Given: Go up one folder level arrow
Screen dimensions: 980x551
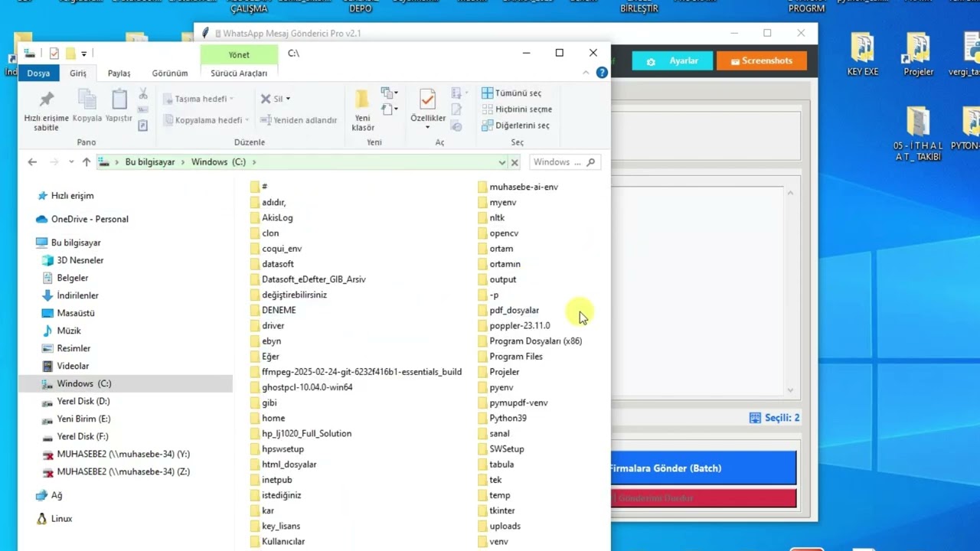Looking at the screenshot, I should tap(87, 162).
